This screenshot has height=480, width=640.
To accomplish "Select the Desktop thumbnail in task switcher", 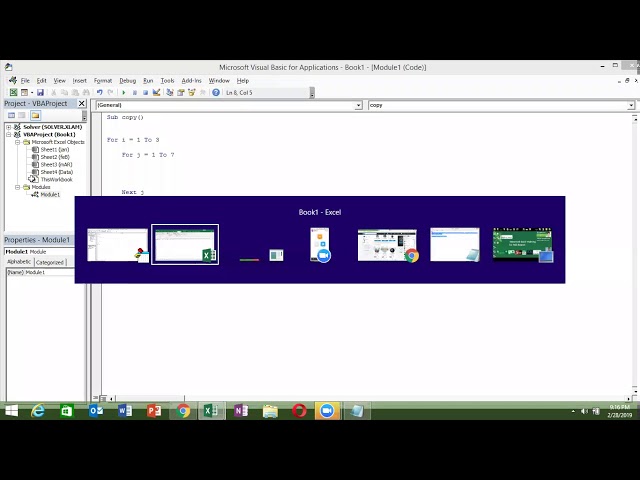I will pos(523,245).
